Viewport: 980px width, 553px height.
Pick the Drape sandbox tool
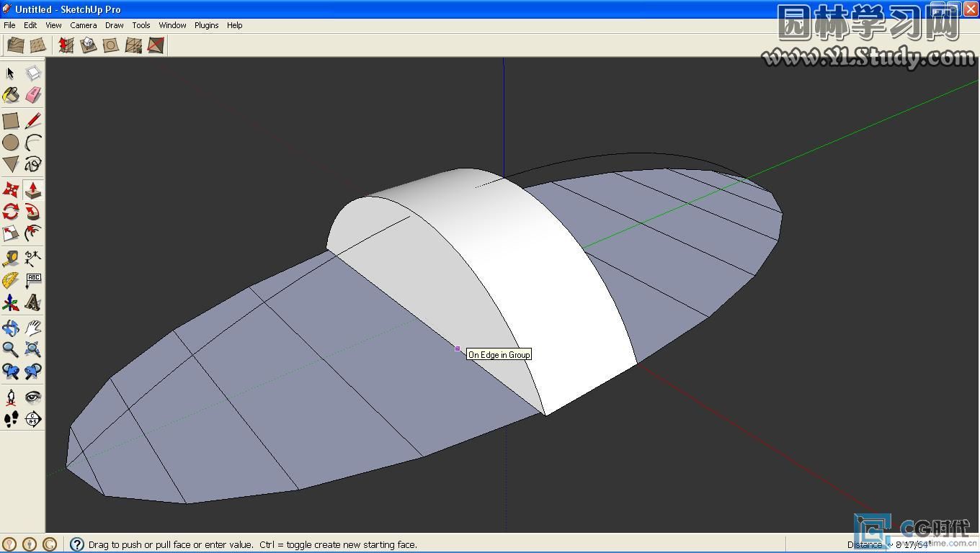pos(110,45)
